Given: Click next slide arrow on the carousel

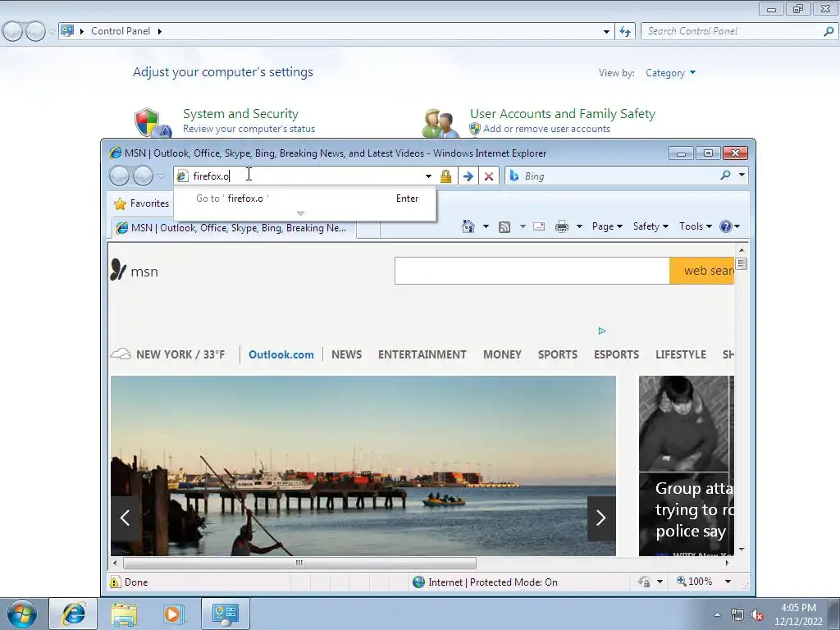Looking at the screenshot, I should click(x=601, y=518).
